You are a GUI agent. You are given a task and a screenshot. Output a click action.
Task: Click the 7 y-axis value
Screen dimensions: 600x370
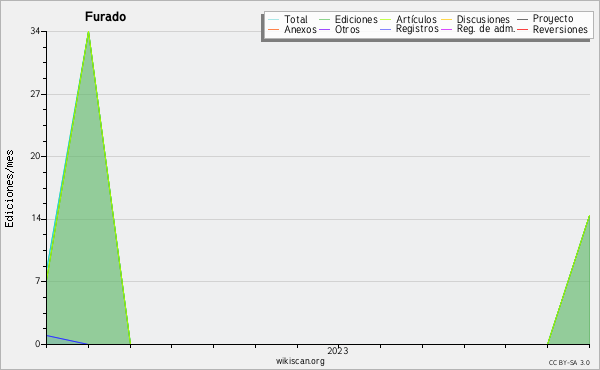click(x=38, y=281)
